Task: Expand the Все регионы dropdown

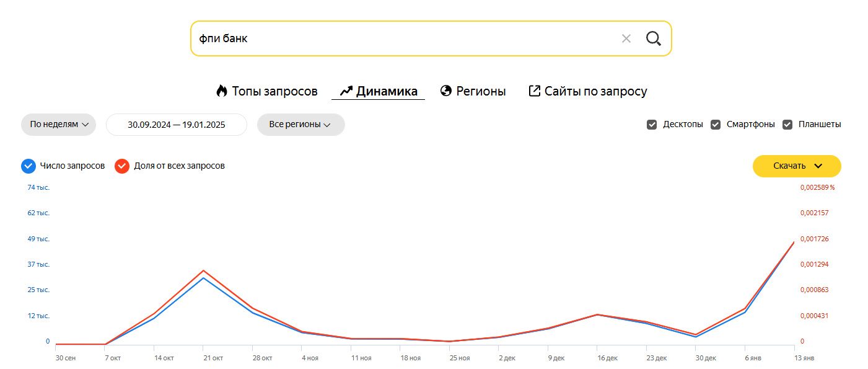Action: coord(300,124)
